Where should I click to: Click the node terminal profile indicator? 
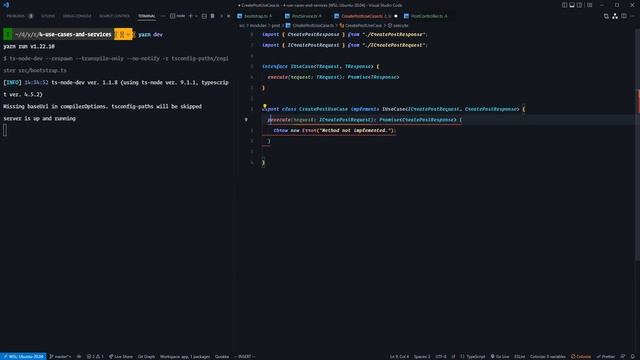pyautogui.click(x=178, y=16)
